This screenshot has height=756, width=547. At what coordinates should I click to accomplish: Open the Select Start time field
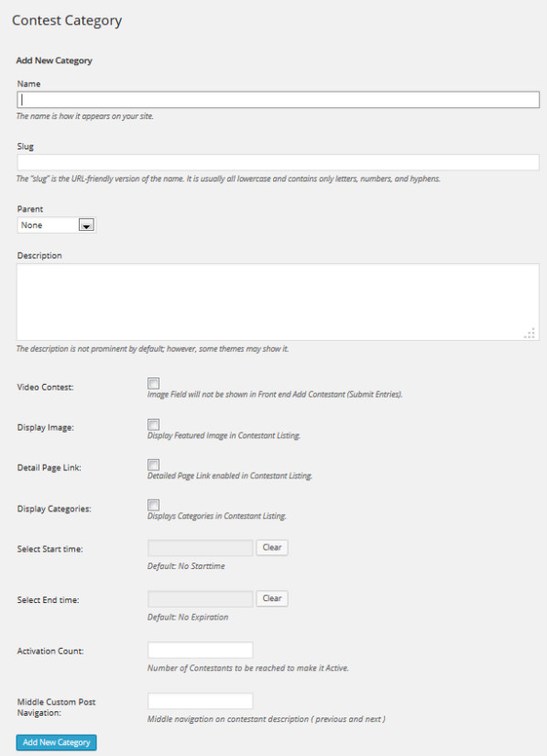[x=200, y=548]
